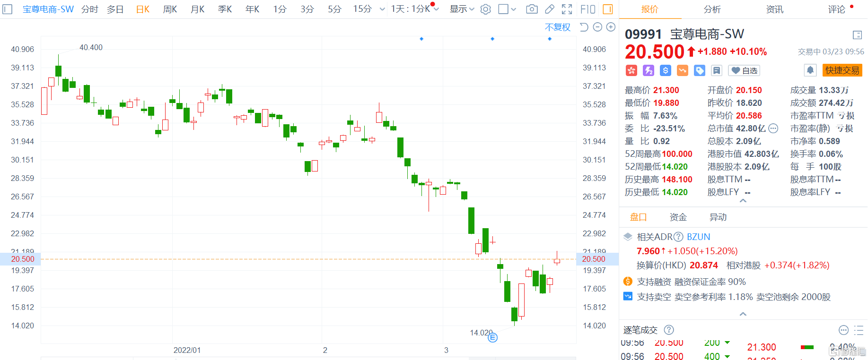Click the blue tag badge icon

(x=700, y=70)
